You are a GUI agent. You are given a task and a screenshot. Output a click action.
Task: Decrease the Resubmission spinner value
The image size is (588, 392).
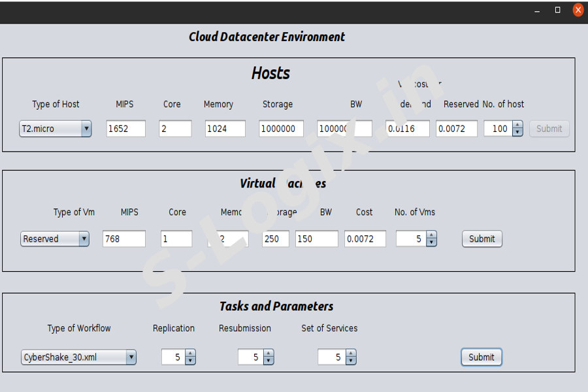click(x=268, y=361)
